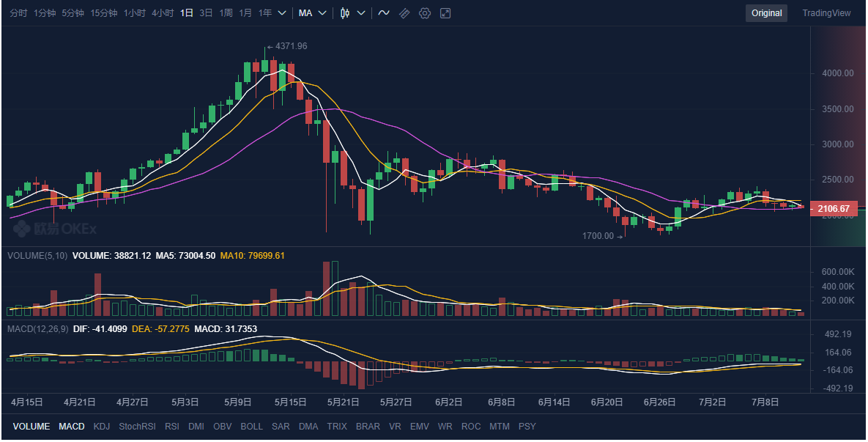The image size is (868, 442).
Task: Select the 1周 interval
Action: [x=226, y=13]
